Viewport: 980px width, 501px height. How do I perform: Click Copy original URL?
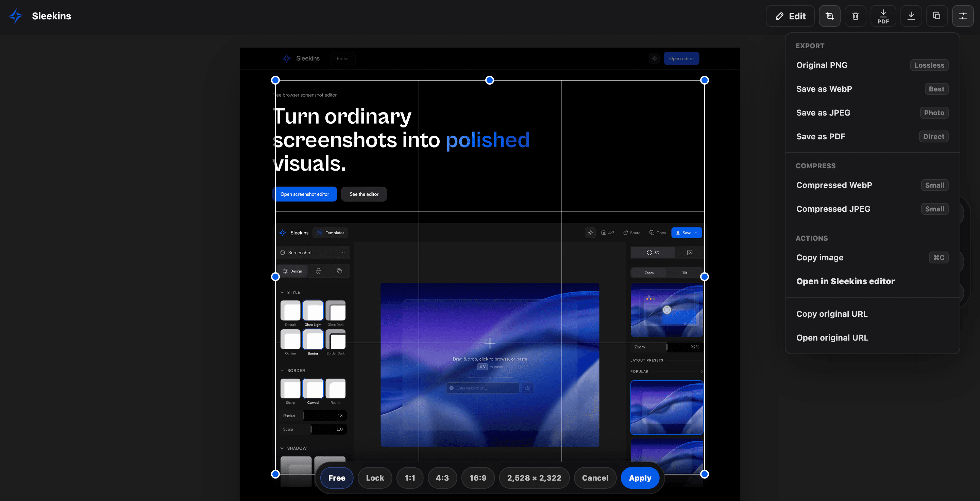pyautogui.click(x=872, y=314)
